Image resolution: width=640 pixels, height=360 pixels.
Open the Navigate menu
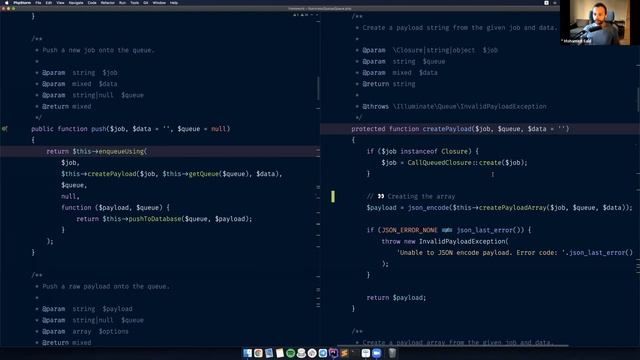click(76, 2)
